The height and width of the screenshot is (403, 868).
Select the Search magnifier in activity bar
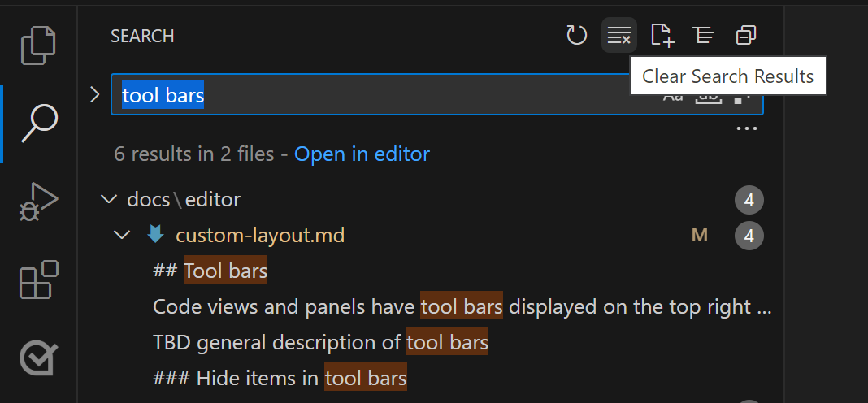click(38, 123)
